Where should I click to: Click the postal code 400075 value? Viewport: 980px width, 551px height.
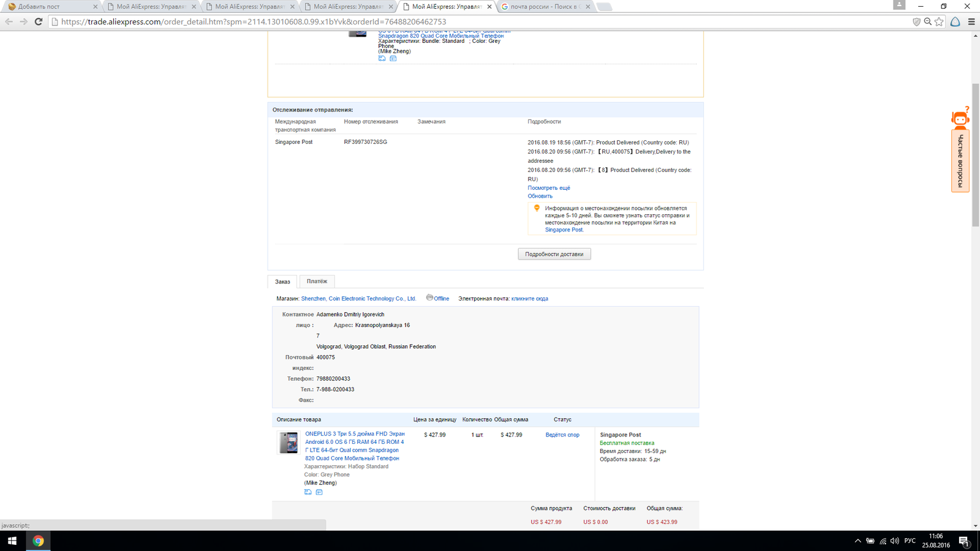pyautogui.click(x=326, y=357)
